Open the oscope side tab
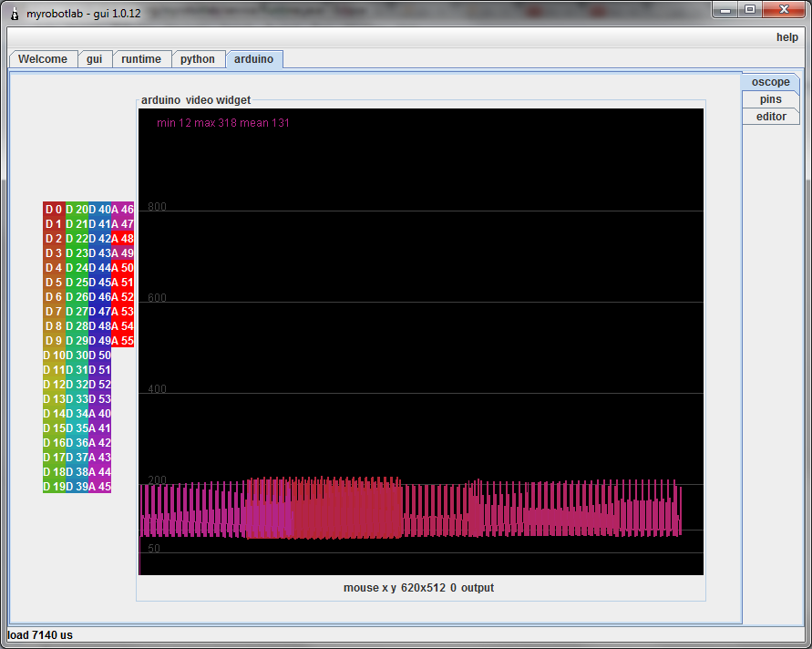 click(x=771, y=82)
